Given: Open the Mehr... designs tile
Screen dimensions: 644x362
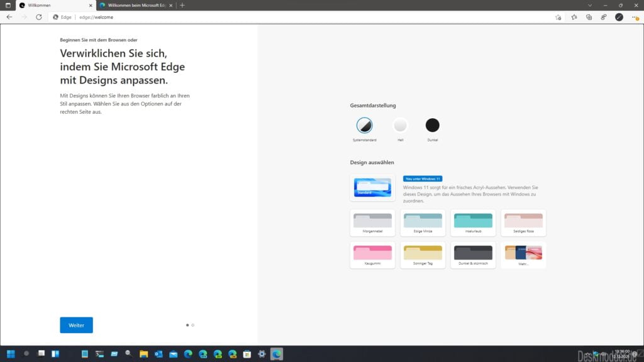Looking at the screenshot, I should pos(523,255).
